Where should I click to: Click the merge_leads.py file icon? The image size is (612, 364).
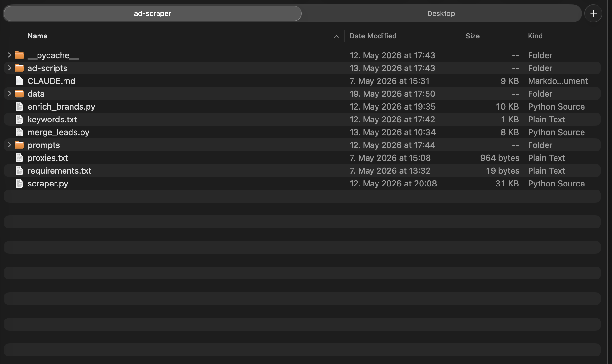click(x=19, y=132)
